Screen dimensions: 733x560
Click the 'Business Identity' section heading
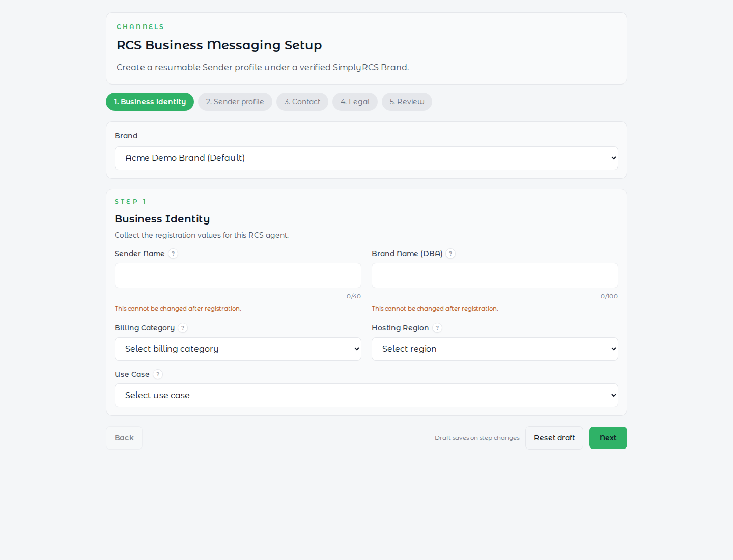pos(162,219)
